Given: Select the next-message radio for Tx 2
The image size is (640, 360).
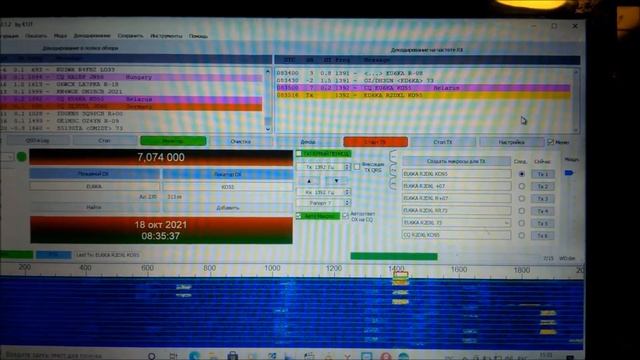Looking at the screenshot, I should point(521,186).
